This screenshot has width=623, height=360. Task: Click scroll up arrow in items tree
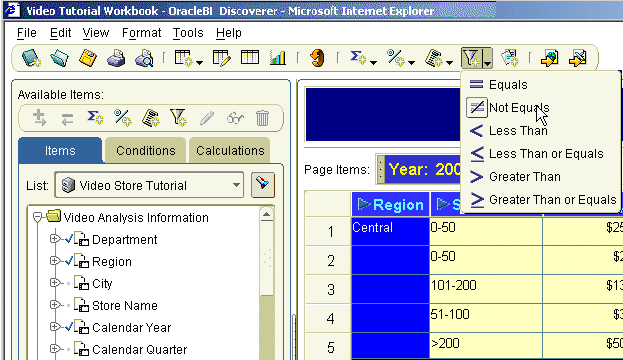coord(267,215)
